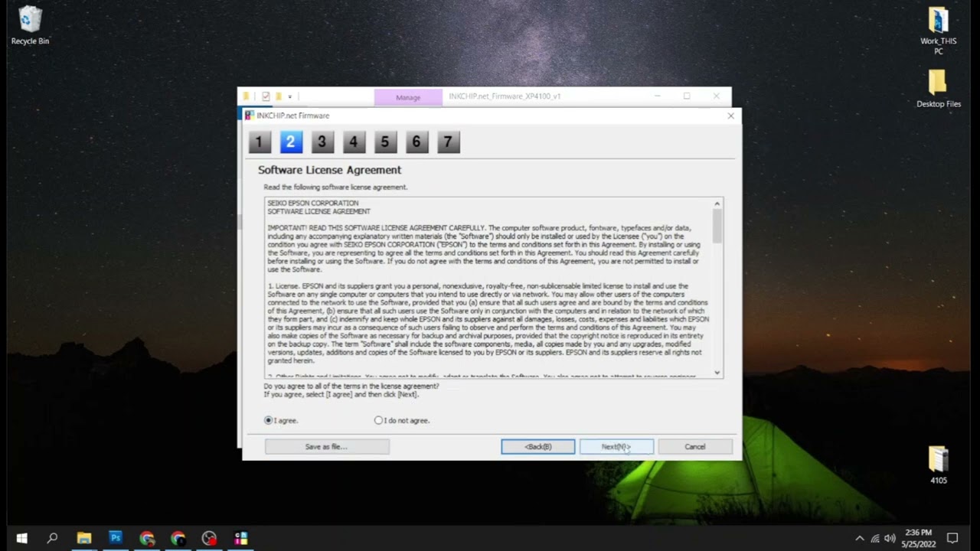Open taskbar Search
This screenshot has width=980, height=551.
[x=52, y=538]
